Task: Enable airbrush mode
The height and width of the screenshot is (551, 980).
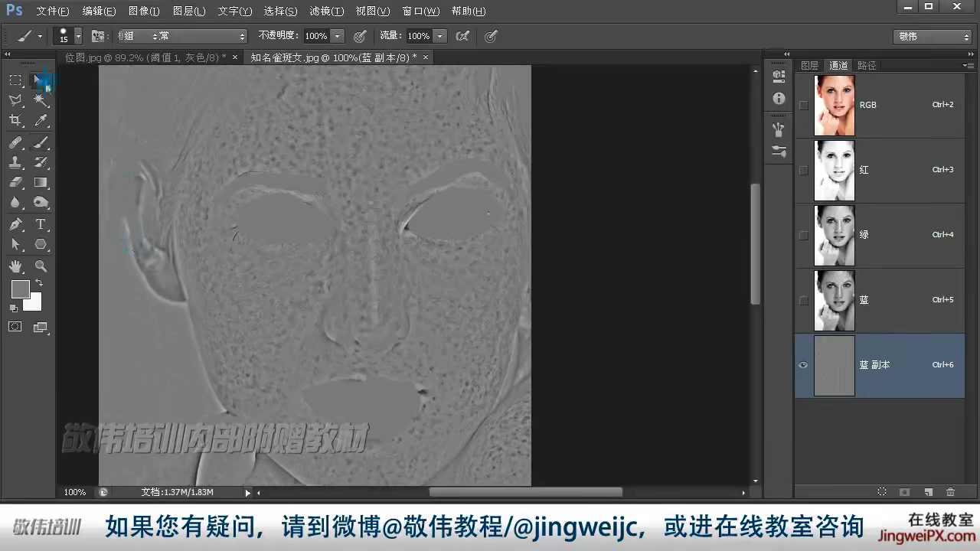Action: pos(462,36)
